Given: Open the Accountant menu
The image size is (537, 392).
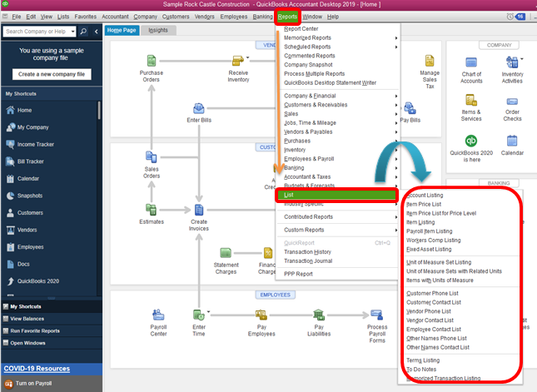Looking at the screenshot, I should (115, 17).
